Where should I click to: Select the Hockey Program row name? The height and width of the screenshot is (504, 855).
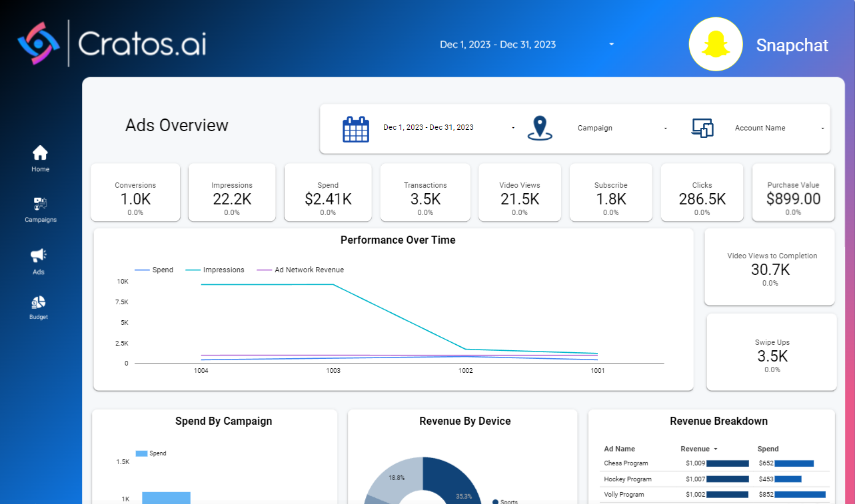[x=628, y=479]
